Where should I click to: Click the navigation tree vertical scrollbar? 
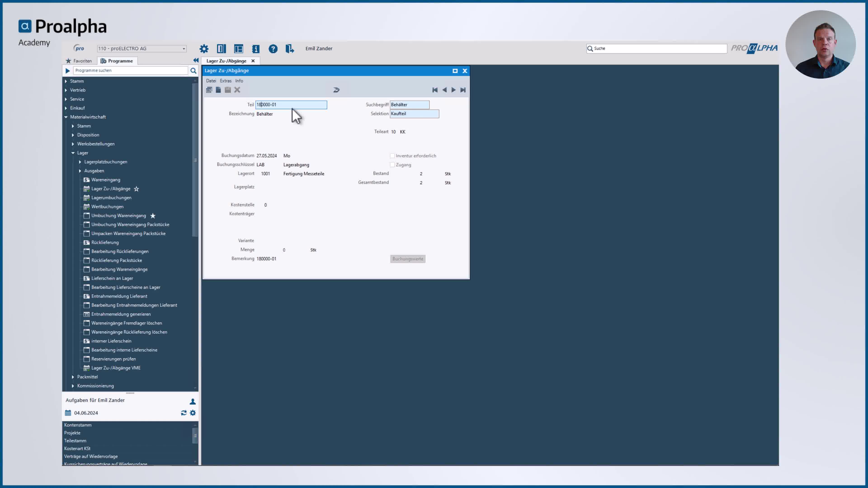[x=195, y=160]
